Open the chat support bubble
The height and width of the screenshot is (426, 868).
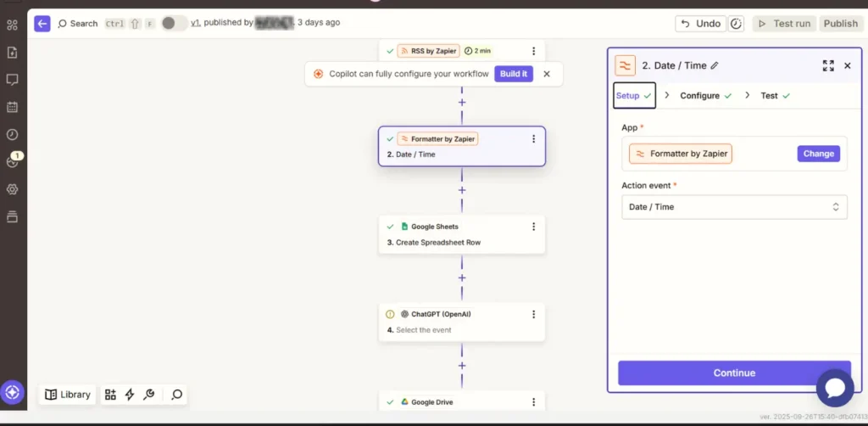834,388
